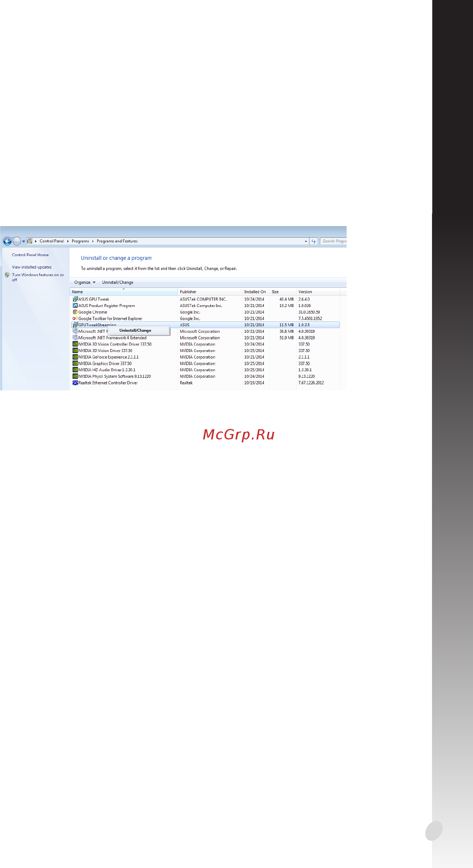The image size is (473, 868).
Task: Sort list by the Publisher column
Action: tap(210, 292)
